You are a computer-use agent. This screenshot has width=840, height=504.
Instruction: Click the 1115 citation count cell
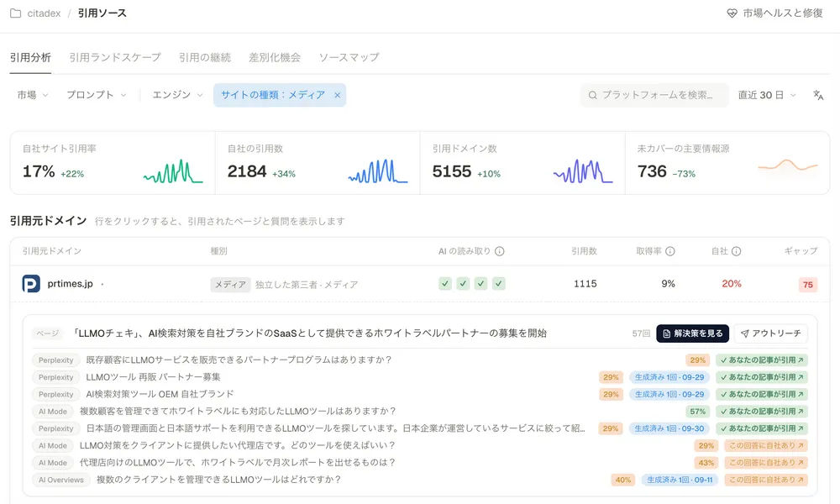click(585, 284)
